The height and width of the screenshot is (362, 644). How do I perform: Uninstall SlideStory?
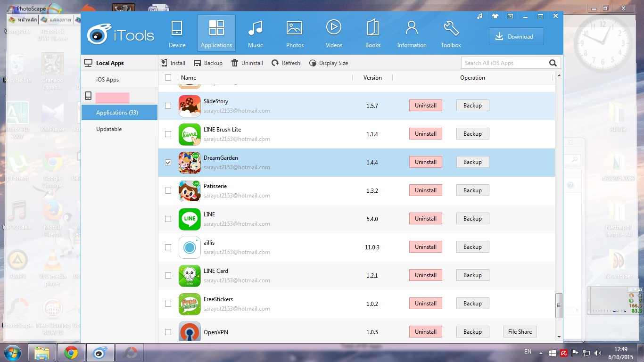426,106
